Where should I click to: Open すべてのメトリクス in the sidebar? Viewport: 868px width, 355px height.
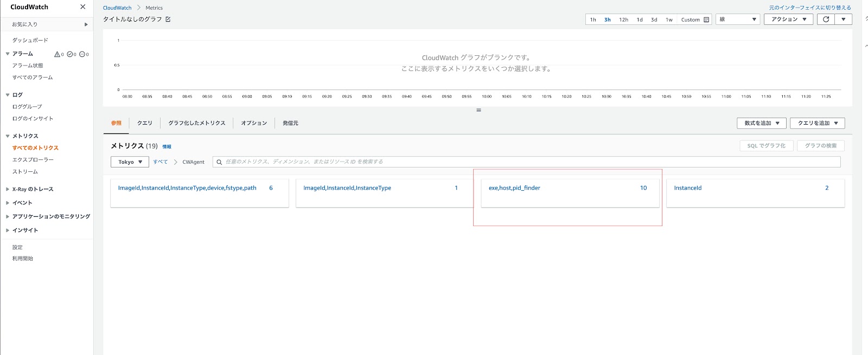(x=35, y=148)
